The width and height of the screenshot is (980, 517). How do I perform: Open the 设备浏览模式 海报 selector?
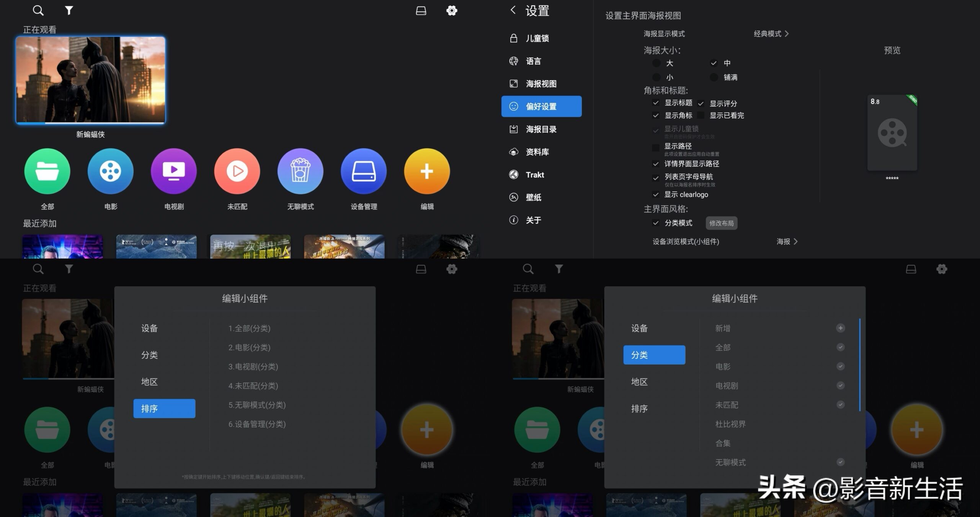[x=787, y=242]
